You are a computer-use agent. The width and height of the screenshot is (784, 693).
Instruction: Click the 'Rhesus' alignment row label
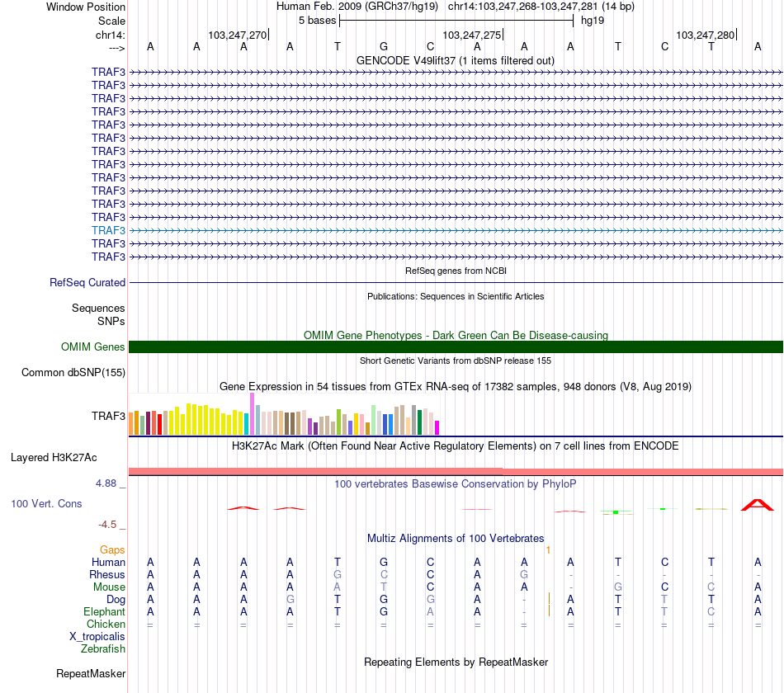click(x=107, y=574)
